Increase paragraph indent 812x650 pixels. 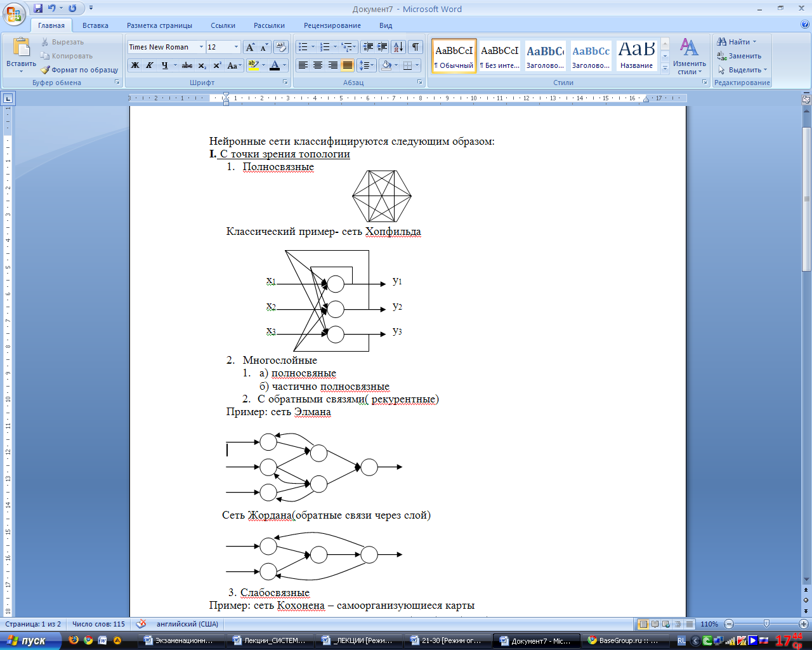(382, 47)
